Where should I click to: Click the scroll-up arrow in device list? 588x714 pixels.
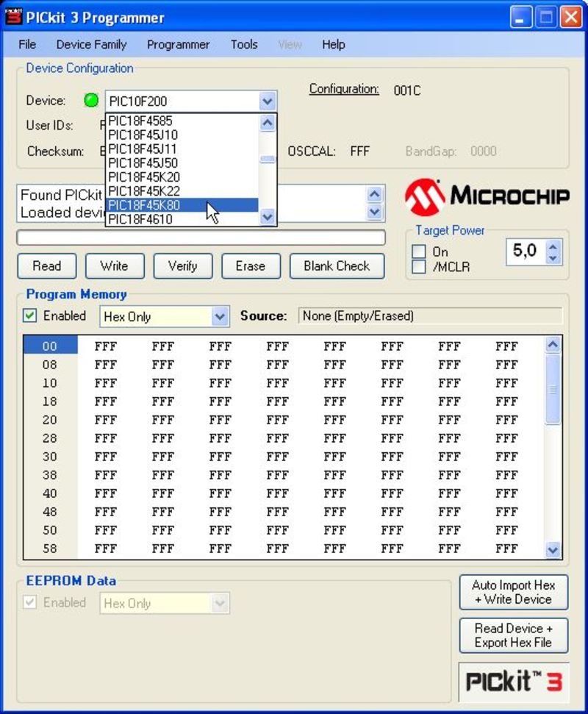click(268, 123)
